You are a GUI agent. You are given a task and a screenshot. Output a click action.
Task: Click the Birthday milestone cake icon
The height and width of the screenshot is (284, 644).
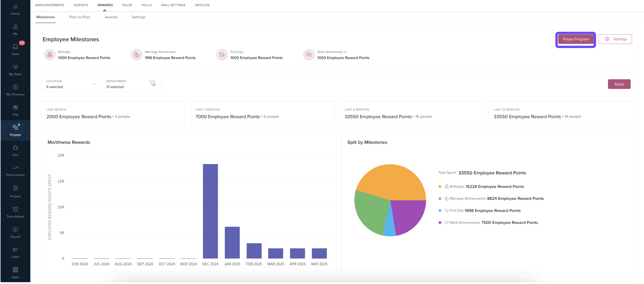tap(50, 55)
